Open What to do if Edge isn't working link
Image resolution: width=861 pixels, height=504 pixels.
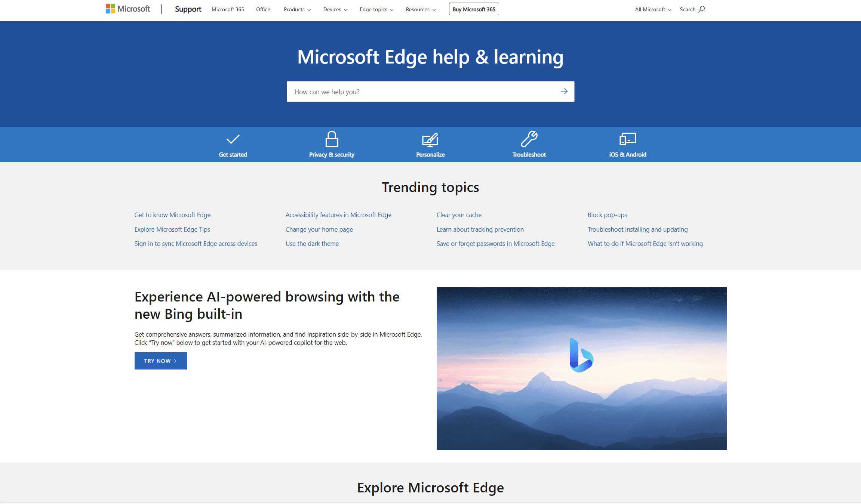pyautogui.click(x=645, y=244)
